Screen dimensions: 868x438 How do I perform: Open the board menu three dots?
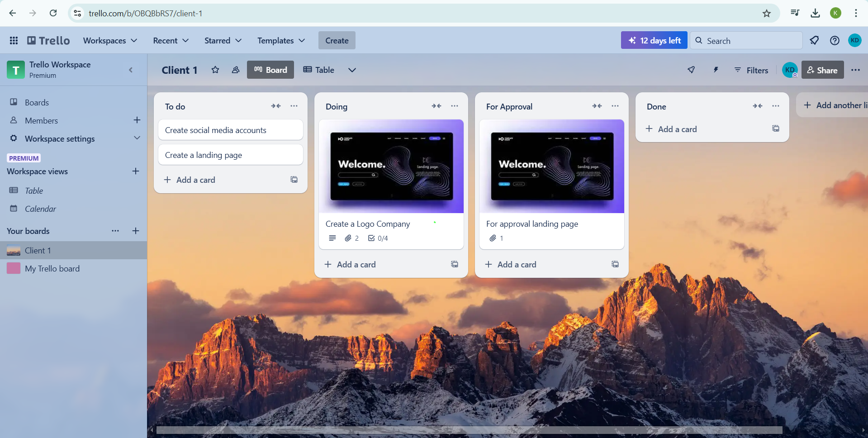coord(855,70)
